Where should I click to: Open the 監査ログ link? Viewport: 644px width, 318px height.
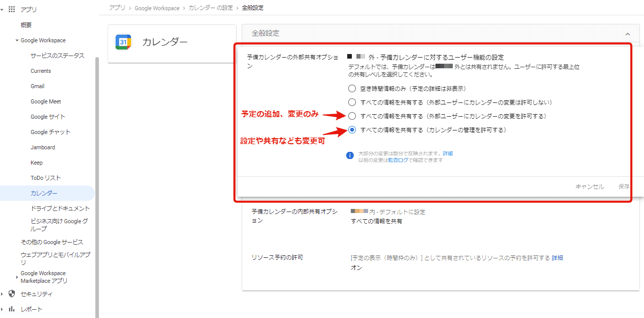398,160
